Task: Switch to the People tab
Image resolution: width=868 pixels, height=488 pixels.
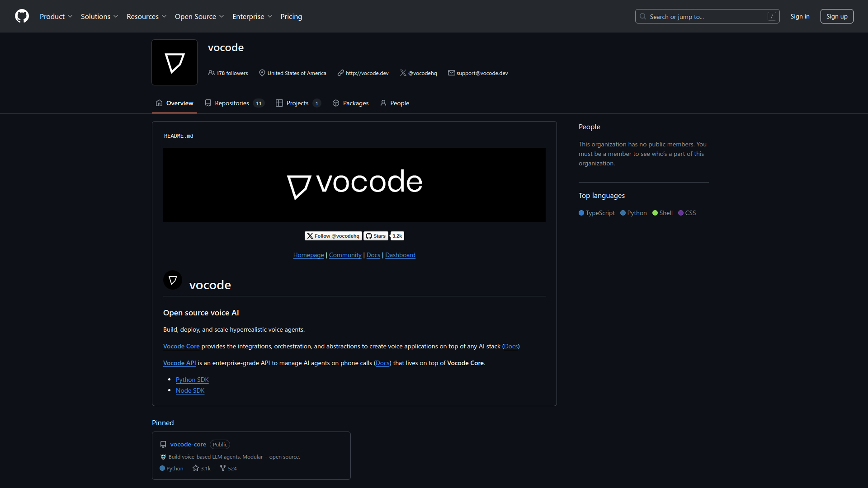Action: [395, 103]
